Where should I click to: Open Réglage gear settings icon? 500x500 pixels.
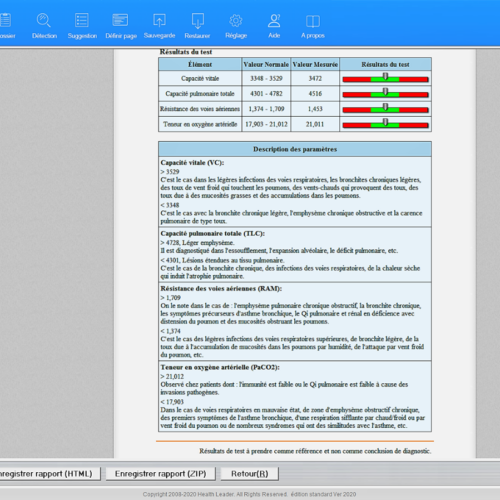(236, 21)
